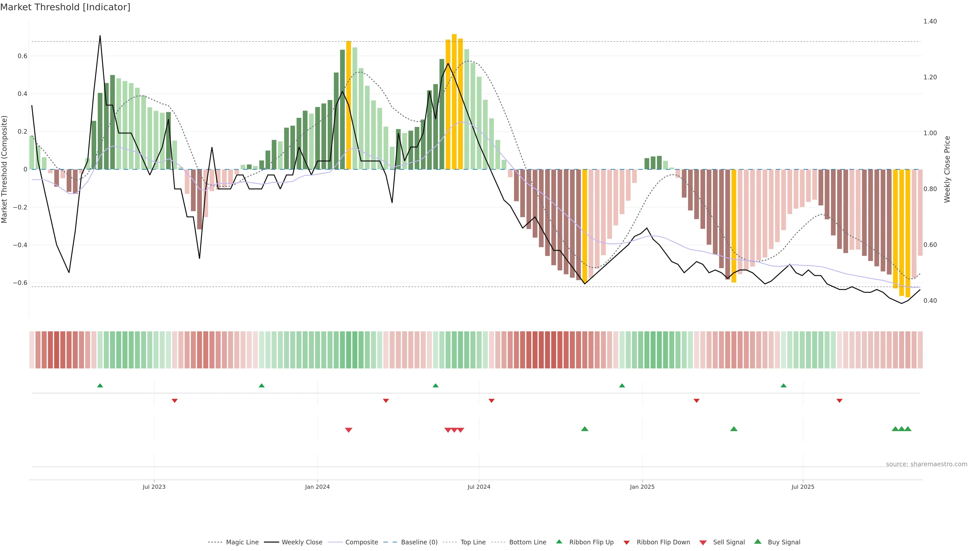This screenshot has height=551, width=980.
Task: Toggle the Weekly Close legend item
Action: point(302,542)
